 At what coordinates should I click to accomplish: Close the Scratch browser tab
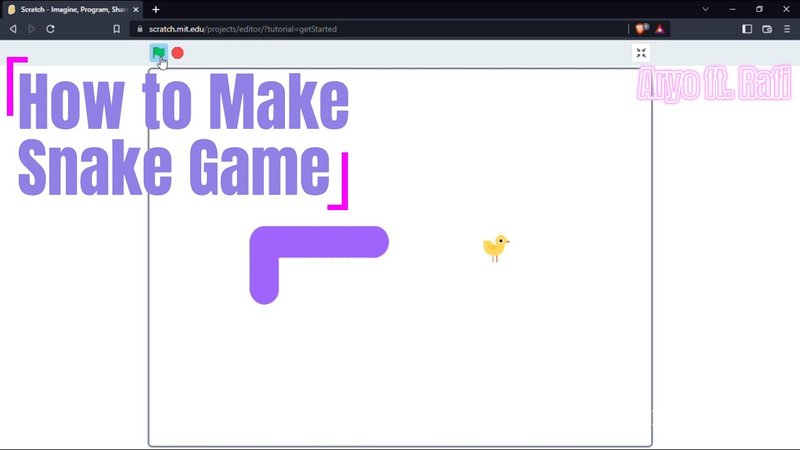tap(136, 10)
